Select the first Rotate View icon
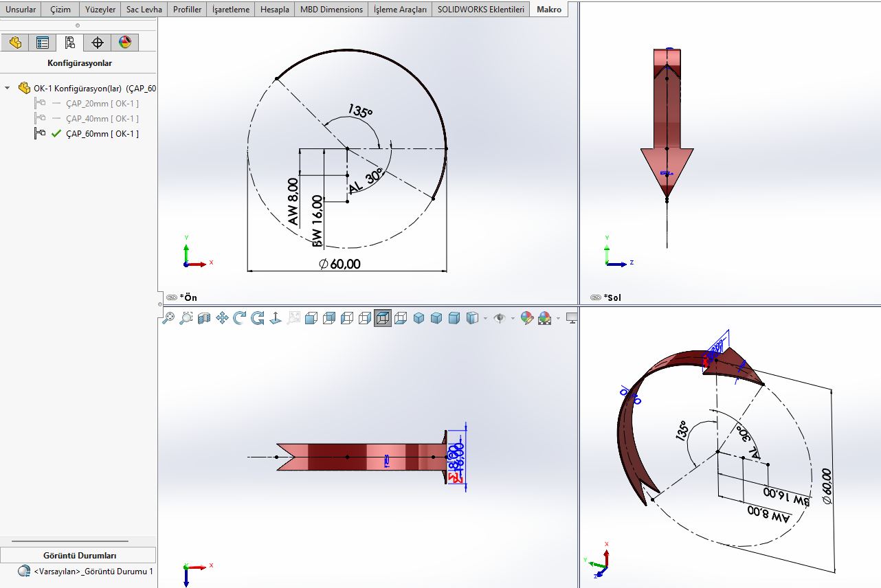 (240, 318)
